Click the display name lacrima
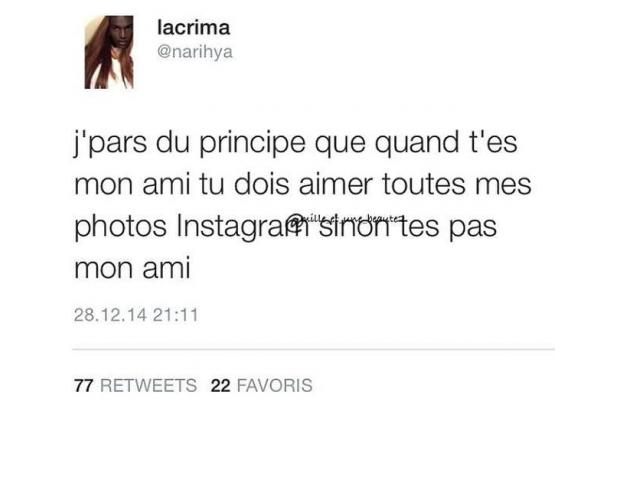620x490 pixels. 193,28
